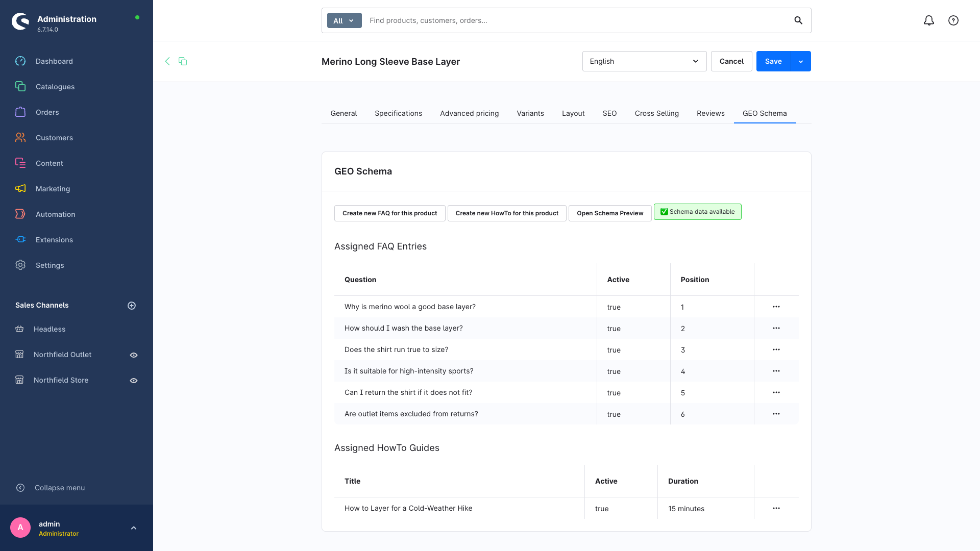The image size is (980, 551).
Task: Toggle Northfield Store storefront eye icon
Action: [134, 381]
